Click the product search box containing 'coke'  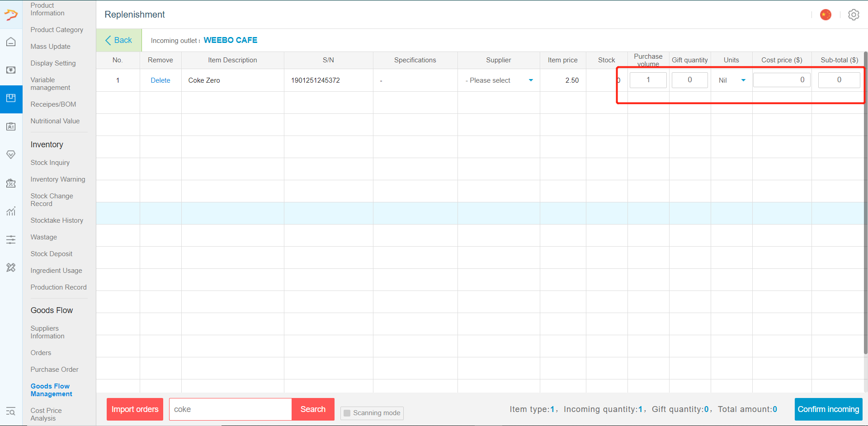(231, 409)
